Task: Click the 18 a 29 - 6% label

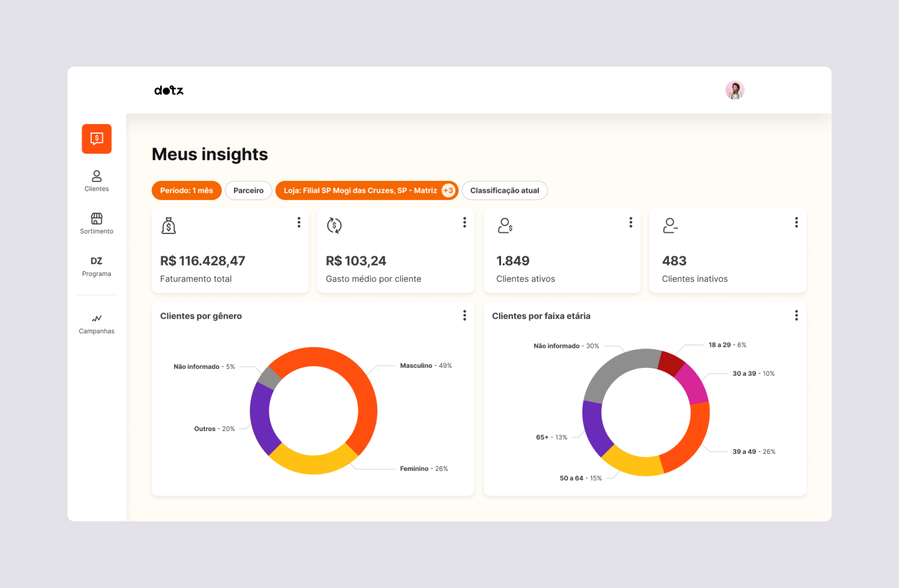Action: (727, 345)
